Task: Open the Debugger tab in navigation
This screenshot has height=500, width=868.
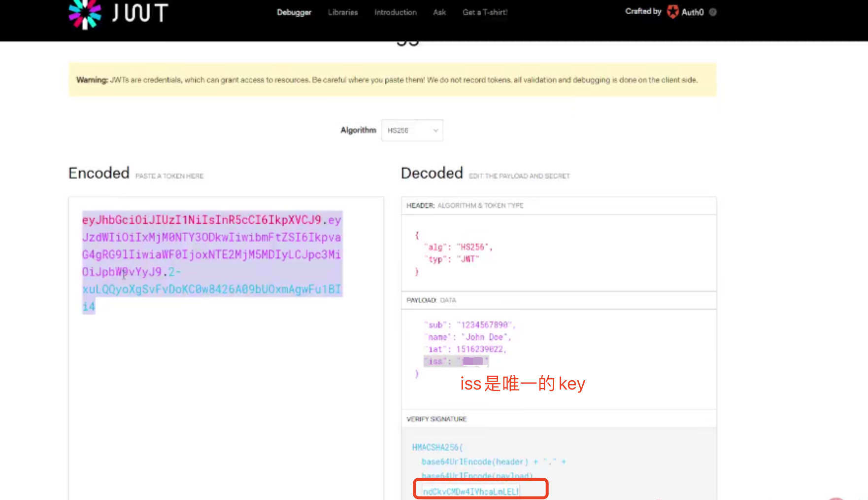Action: click(x=294, y=12)
